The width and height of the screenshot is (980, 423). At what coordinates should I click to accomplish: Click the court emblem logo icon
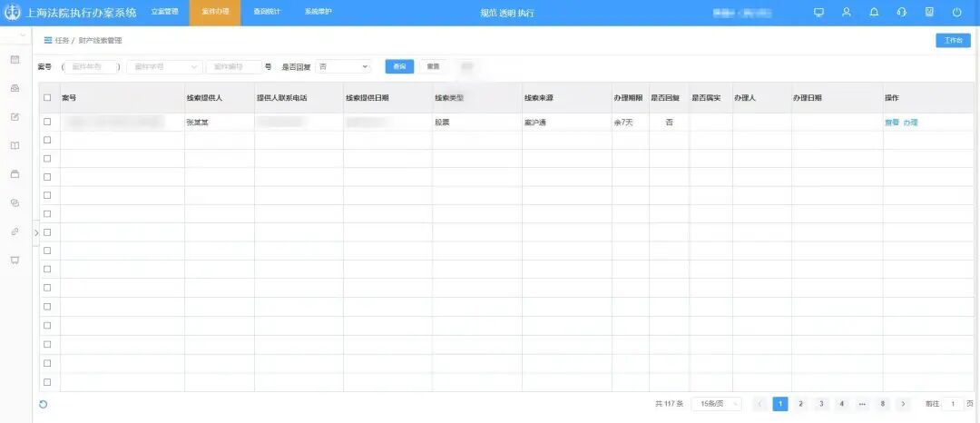pos(12,13)
